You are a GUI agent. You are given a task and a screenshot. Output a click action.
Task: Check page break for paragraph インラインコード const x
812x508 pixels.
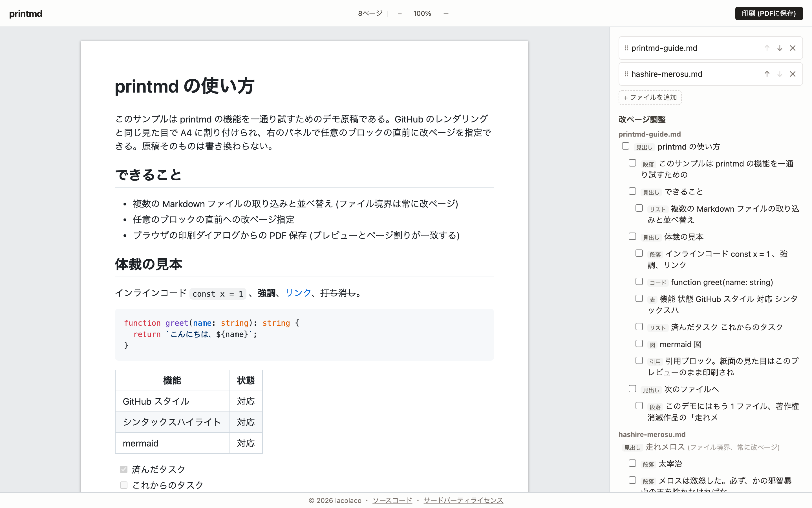[639, 253]
